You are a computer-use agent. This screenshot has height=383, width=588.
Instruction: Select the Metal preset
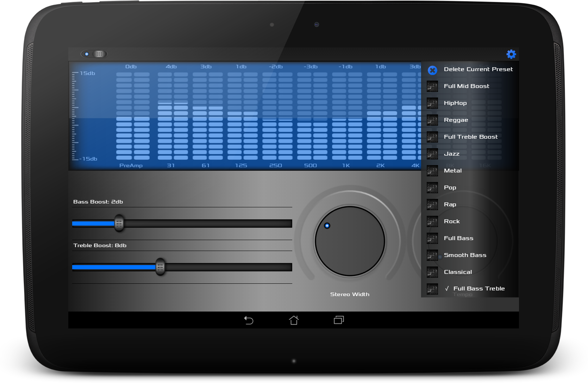(x=470, y=171)
